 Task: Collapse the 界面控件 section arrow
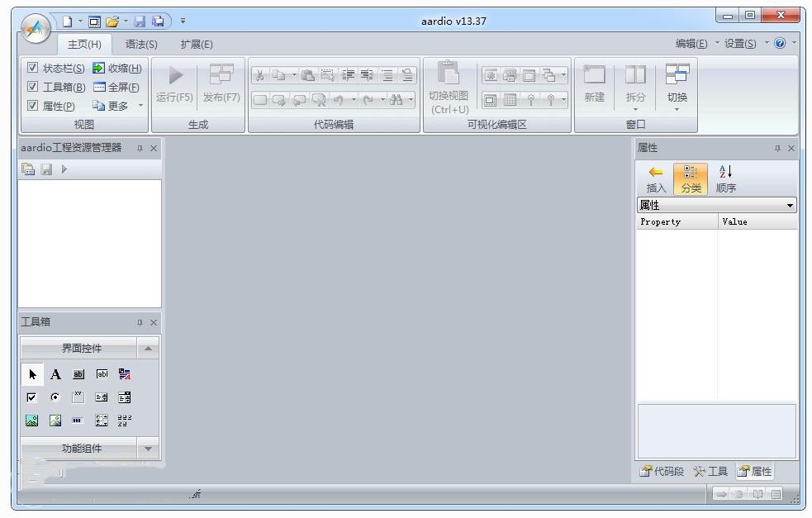point(148,348)
